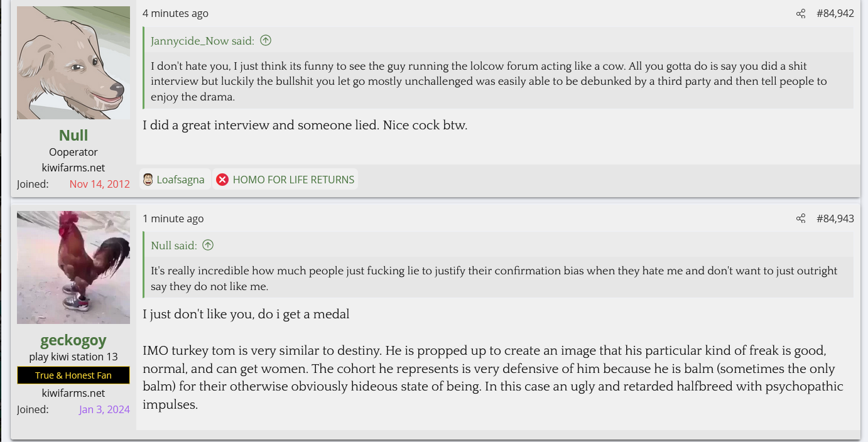Open geckogoy's username profile link

73,340
